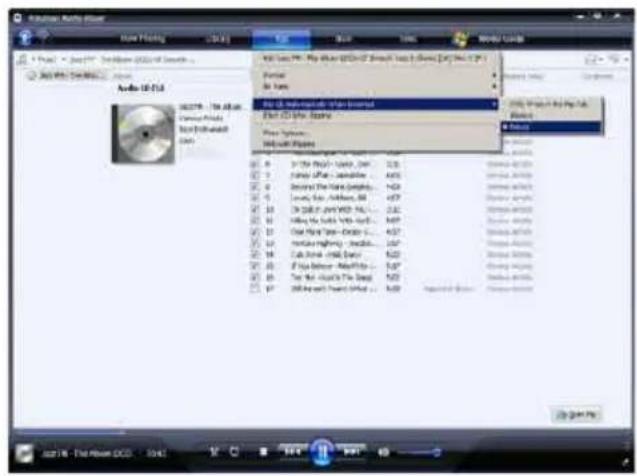Open the breadcrumb dropdown arrow after Music
The height and width of the screenshot is (476, 637).
64,60
